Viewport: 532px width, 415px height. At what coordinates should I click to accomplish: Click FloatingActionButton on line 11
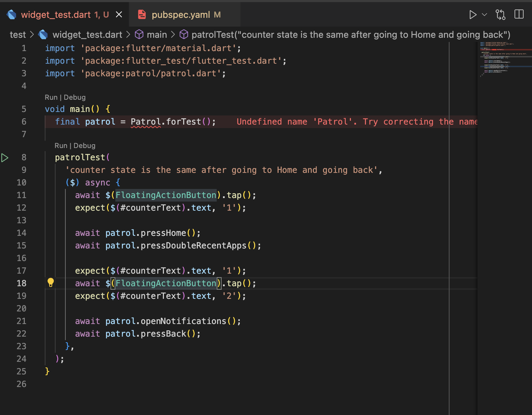coord(166,195)
